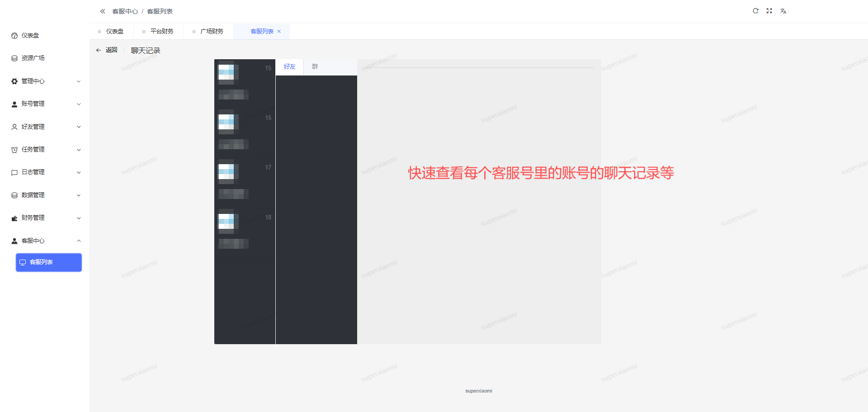The width and height of the screenshot is (868, 412).
Task: Select the 客服列表 page tab
Action: tap(262, 31)
